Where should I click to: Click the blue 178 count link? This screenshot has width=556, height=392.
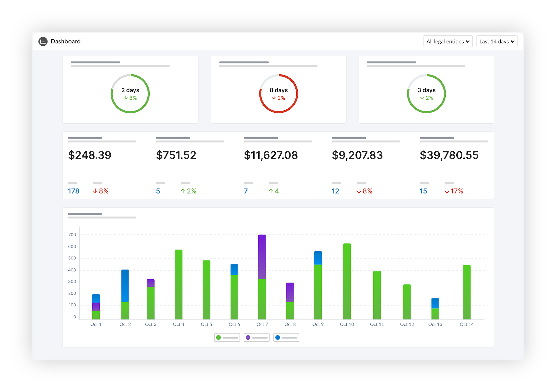coord(74,191)
